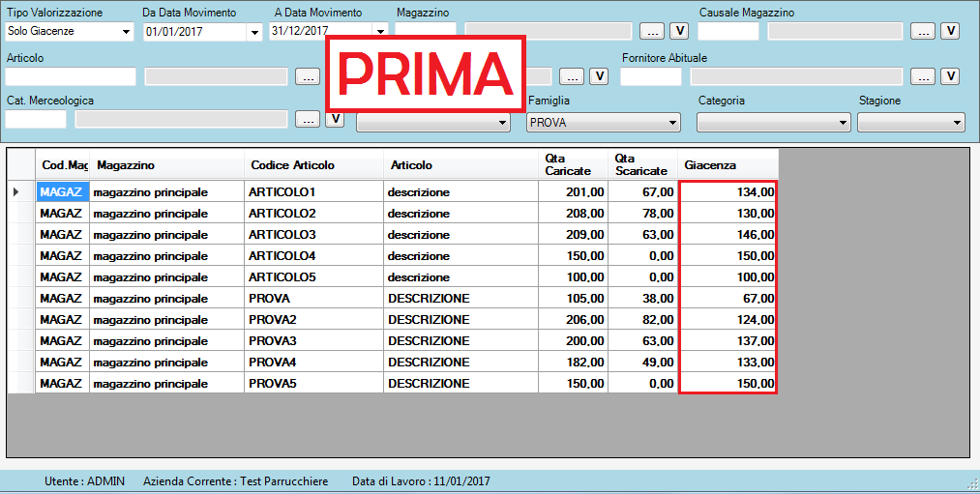Focus the Articolo code input field
This screenshot has width=980, height=494.
pos(71,76)
